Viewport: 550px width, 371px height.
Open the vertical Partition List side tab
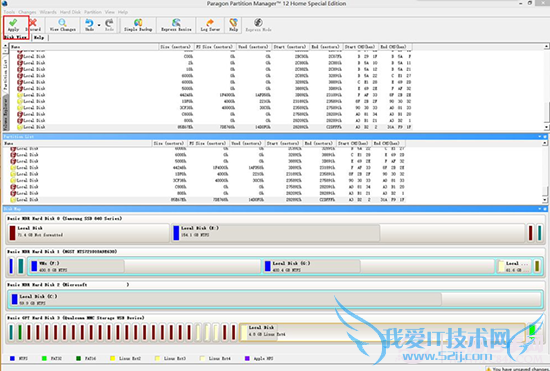5,75
